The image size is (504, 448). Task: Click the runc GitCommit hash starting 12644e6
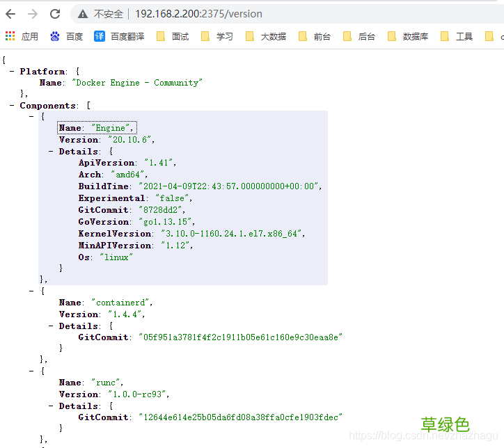[x=240, y=417]
